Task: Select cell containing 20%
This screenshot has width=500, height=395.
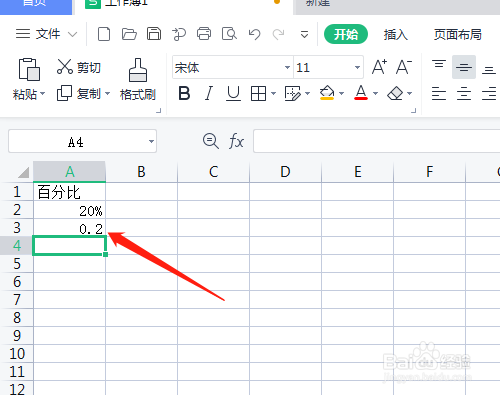Action: click(x=69, y=210)
